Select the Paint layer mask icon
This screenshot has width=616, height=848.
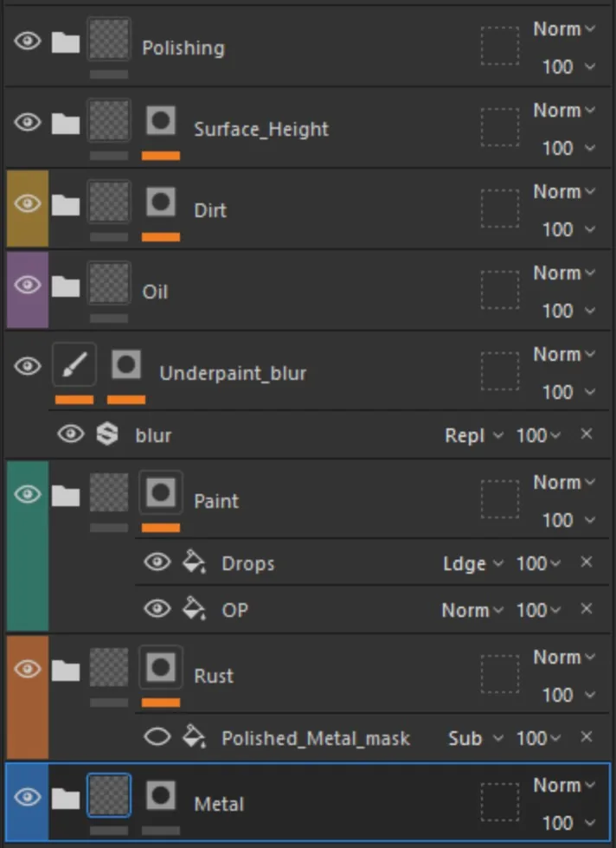tap(161, 492)
